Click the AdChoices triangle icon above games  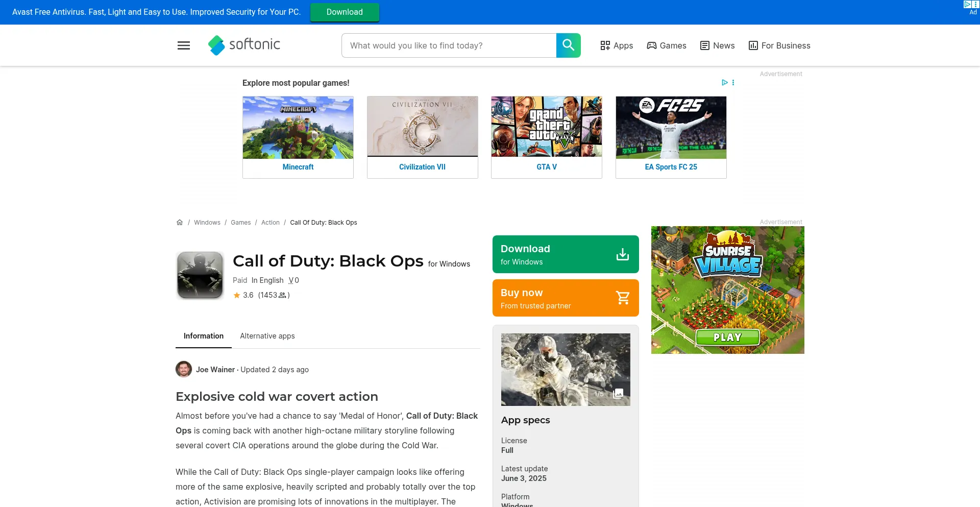point(724,83)
